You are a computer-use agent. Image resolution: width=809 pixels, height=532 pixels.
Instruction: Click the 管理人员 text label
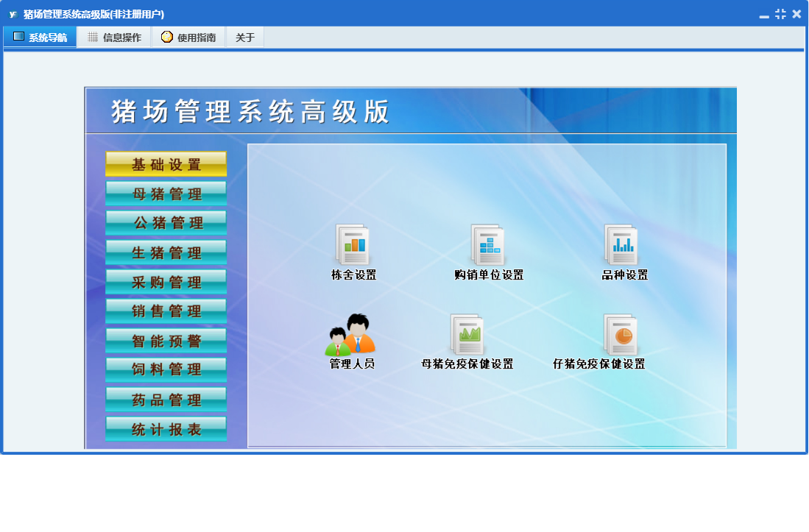pyautogui.click(x=352, y=364)
